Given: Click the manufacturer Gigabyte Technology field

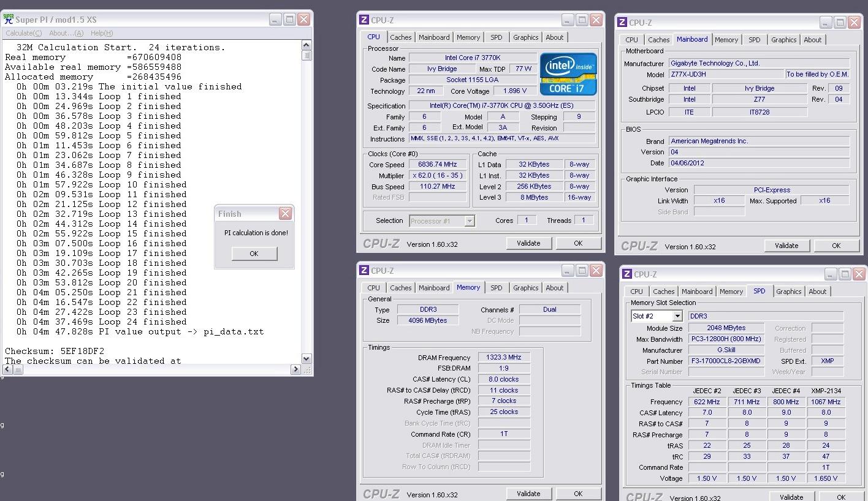Looking at the screenshot, I should (759, 63).
